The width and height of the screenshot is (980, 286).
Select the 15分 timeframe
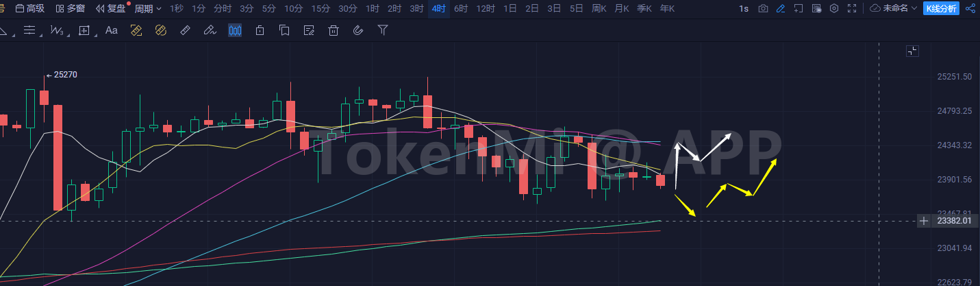(320, 9)
